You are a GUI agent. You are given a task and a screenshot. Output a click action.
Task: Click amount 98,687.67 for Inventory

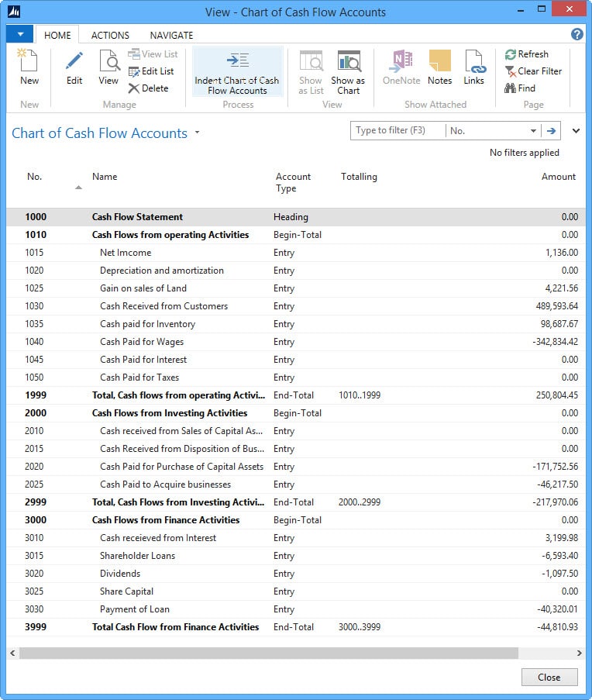click(x=559, y=324)
